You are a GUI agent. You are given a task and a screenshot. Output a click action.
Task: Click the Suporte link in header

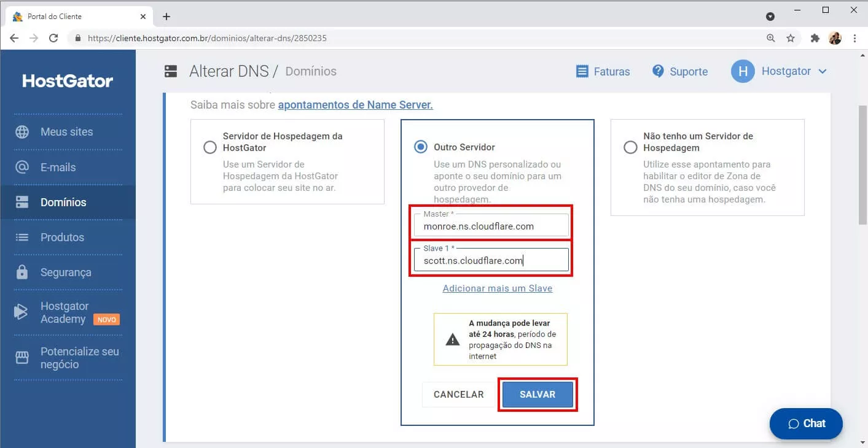pyautogui.click(x=689, y=72)
